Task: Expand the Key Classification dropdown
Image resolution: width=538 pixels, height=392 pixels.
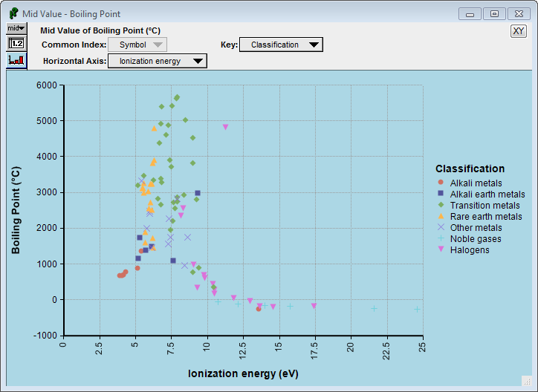Action: tap(281, 45)
